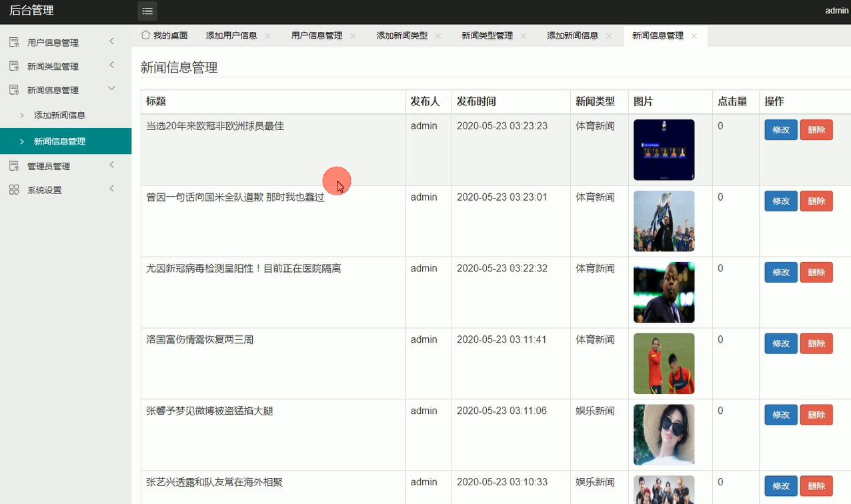Click the 新闻信息管理 parent menu icon
The height and width of the screenshot is (504, 851).
point(14,90)
